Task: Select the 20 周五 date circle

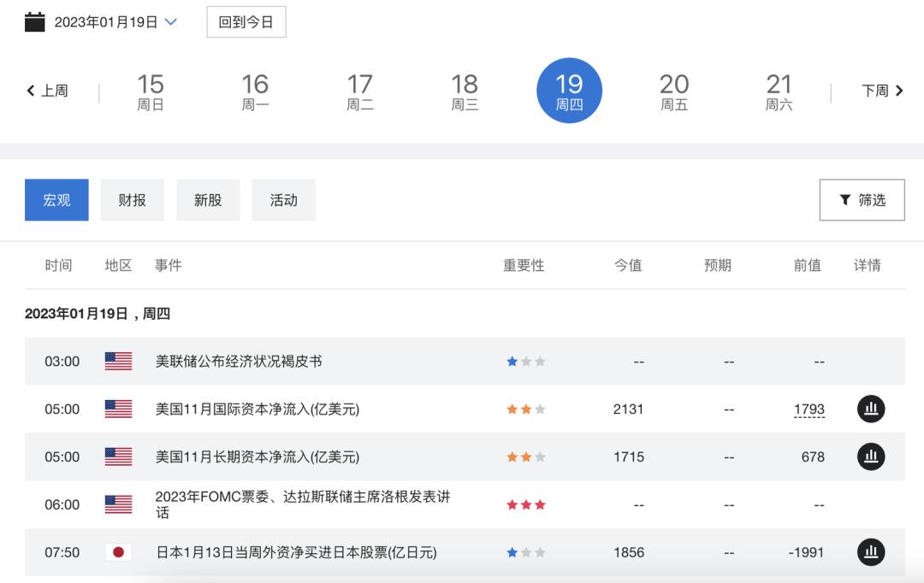Action: tap(674, 90)
